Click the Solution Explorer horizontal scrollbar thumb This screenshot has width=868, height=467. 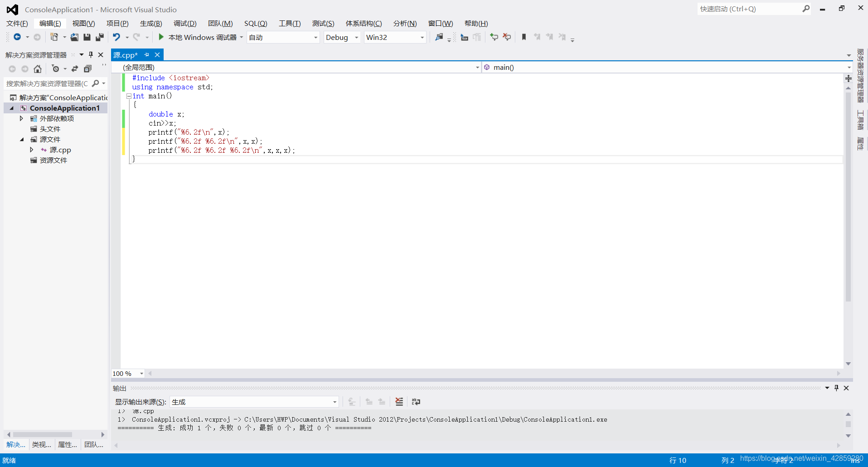pyautogui.click(x=42, y=434)
